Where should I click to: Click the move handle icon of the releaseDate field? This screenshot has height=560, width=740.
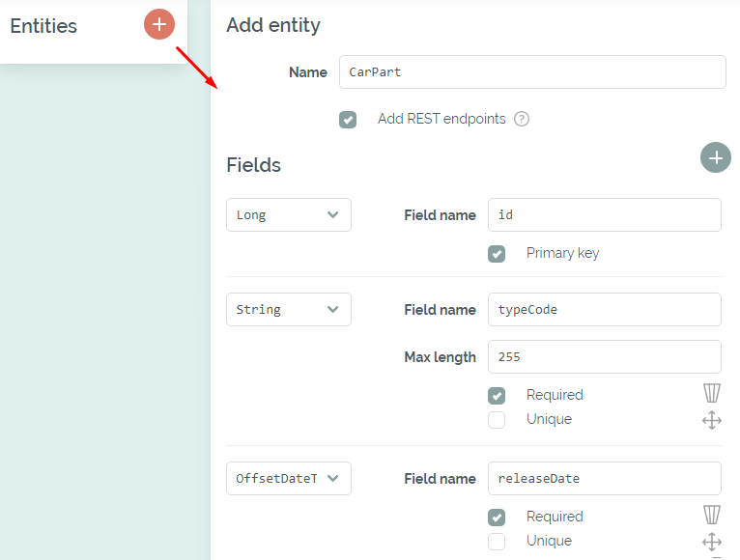coord(712,542)
